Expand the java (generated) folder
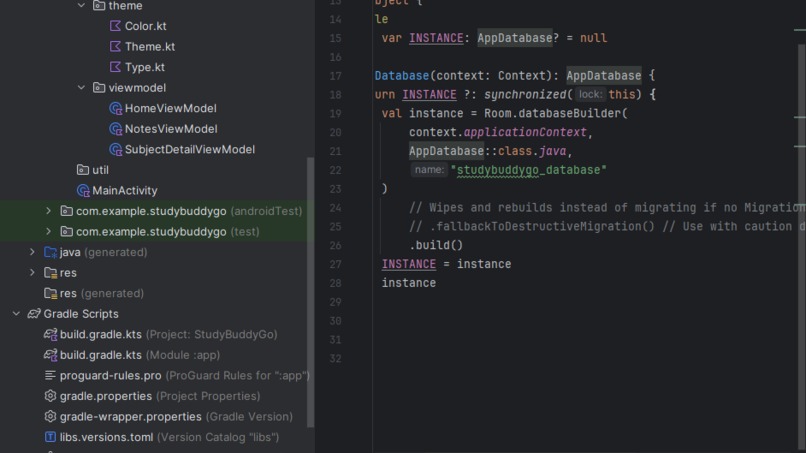Screen dimensions: 806x453 pyautogui.click(x=32, y=252)
